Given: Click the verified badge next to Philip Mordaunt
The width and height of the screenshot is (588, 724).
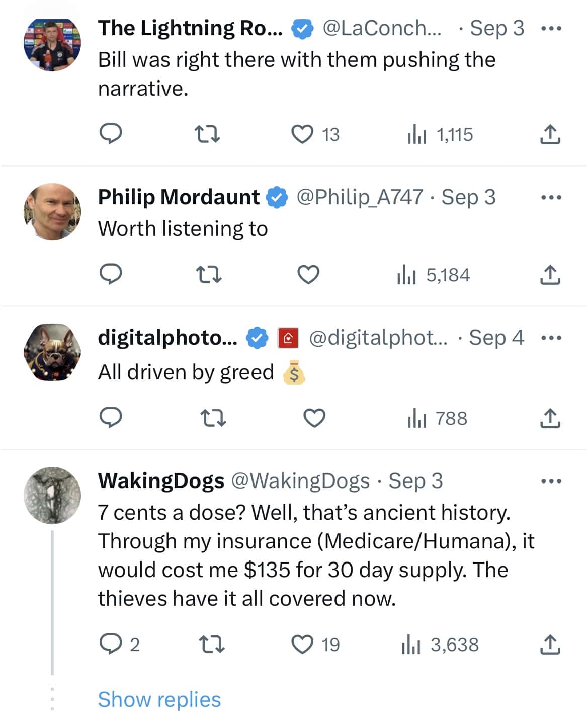Looking at the screenshot, I should pyautogui.click(x=276, y=197).
